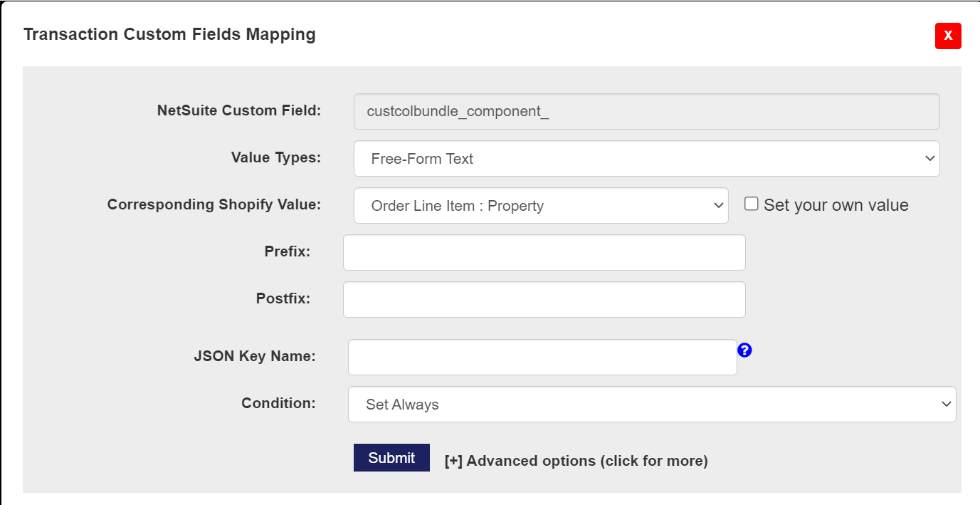Click the 'Postfix:' label text

pyautogui.click(x=283, y=298)
